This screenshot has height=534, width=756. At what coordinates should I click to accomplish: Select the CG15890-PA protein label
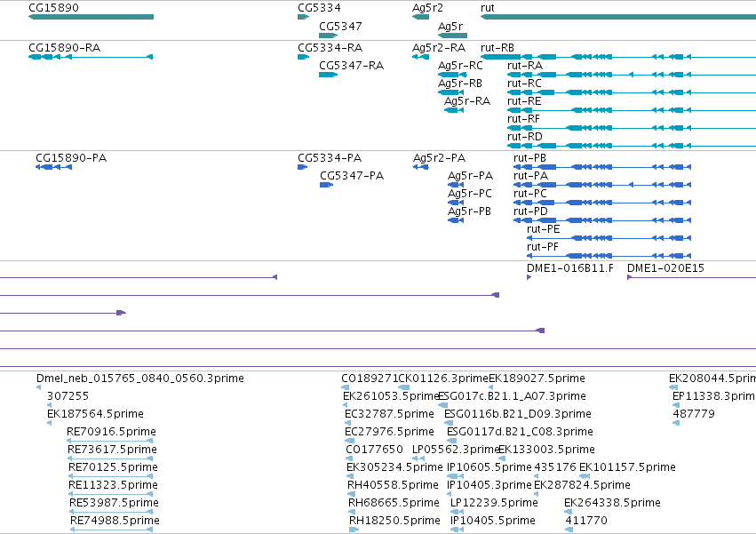tap(71, 158)
